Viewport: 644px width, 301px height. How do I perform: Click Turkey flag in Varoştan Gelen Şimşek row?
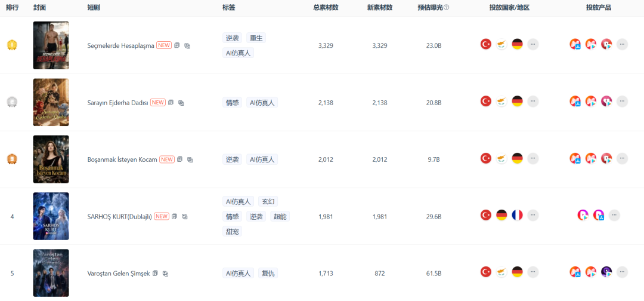tap(486, 271)
